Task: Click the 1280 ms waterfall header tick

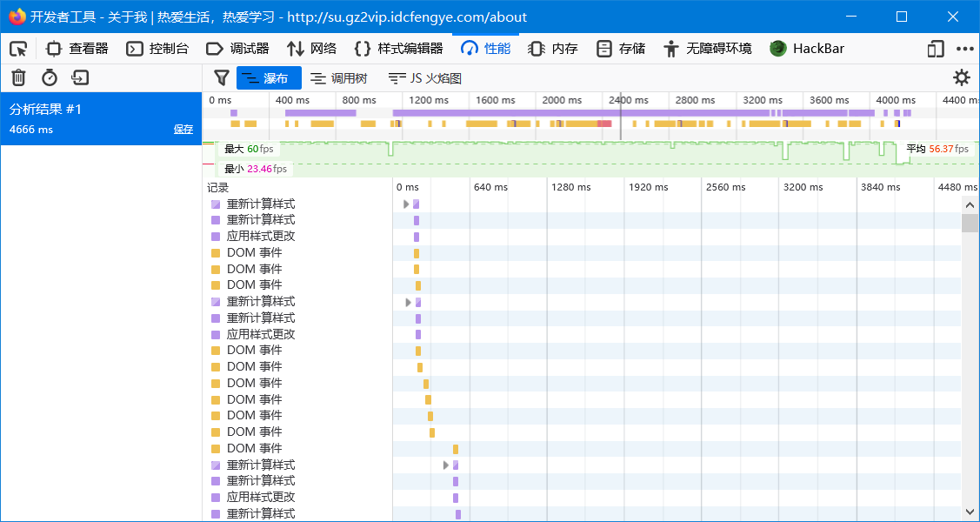Action: (570, 187)
